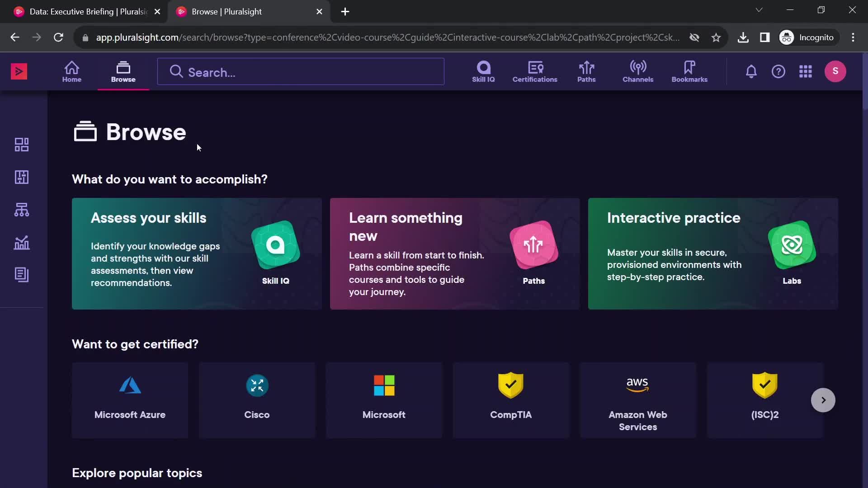Reload the page

pos(58,38)
